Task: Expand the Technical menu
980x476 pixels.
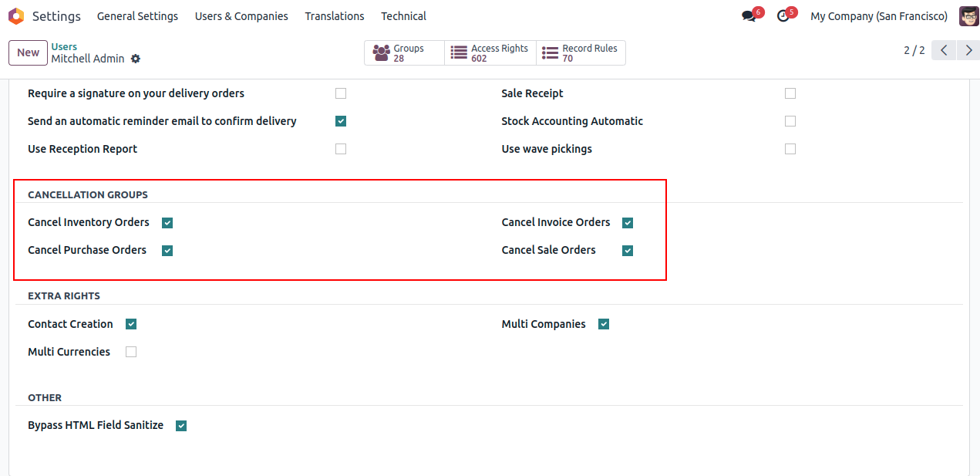Action: (x=403, y=16)
